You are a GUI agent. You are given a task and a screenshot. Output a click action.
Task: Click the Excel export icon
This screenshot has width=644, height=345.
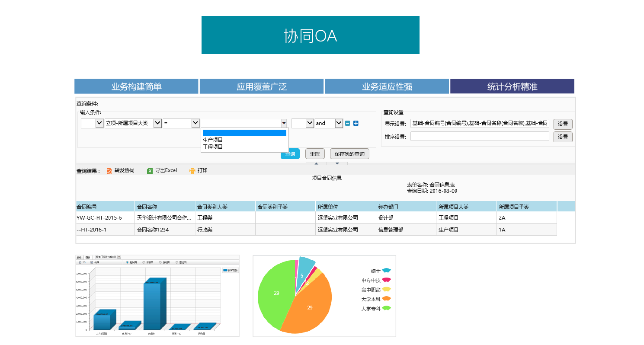pos(150,171)
